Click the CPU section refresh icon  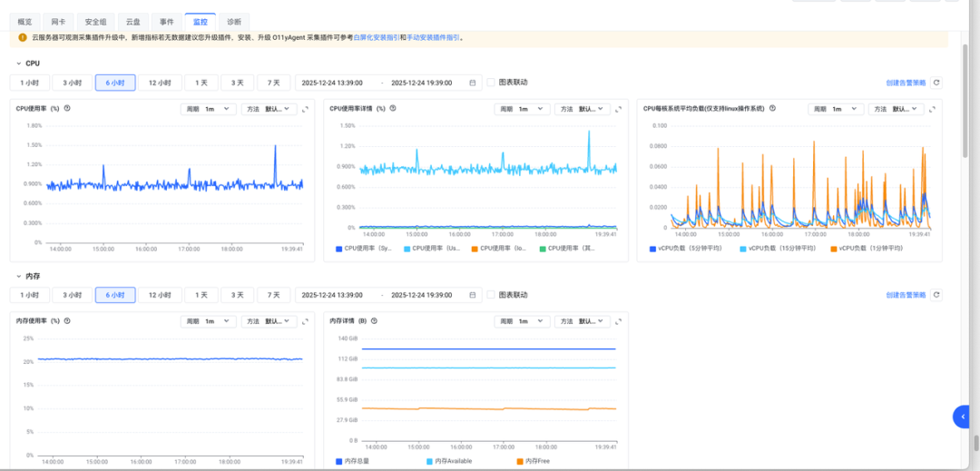[x=936, y=83]
